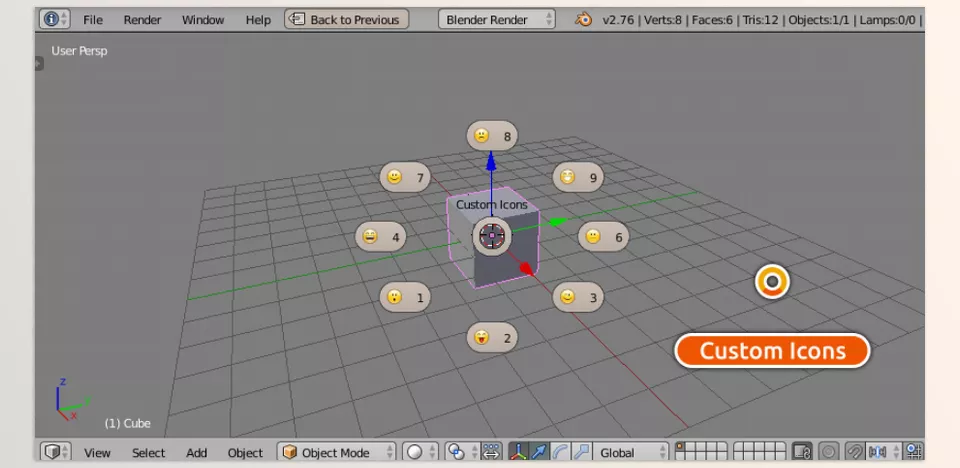Click the red X-axis manipulator handle
This screenshot has width=960, height=468.
525,268
